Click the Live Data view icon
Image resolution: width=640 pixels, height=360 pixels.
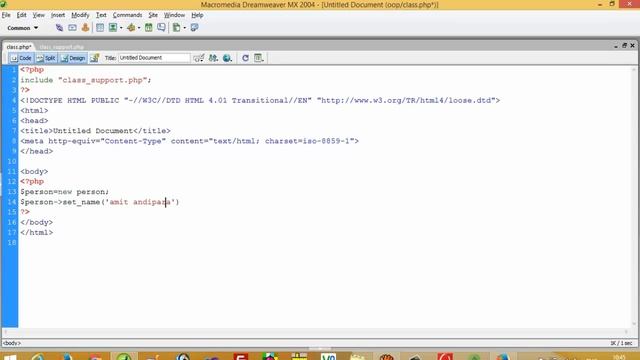pos(95,58)
